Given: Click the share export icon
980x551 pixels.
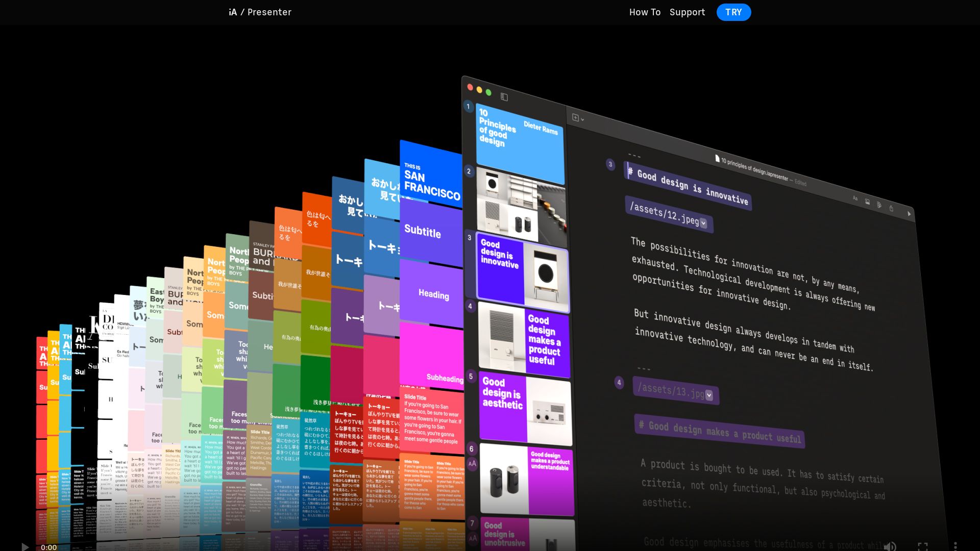Looking at the screenshot, I should tap(891, 208).
